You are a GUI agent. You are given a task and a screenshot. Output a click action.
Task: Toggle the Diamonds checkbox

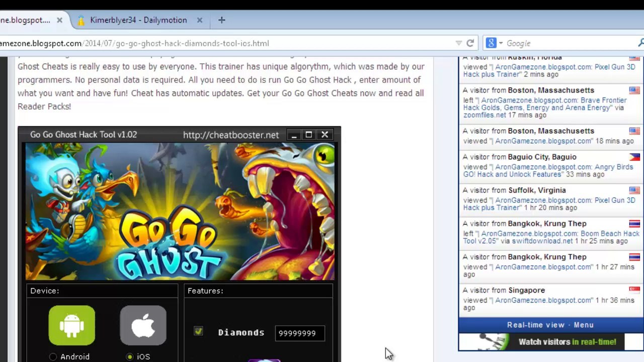point(198,331)
